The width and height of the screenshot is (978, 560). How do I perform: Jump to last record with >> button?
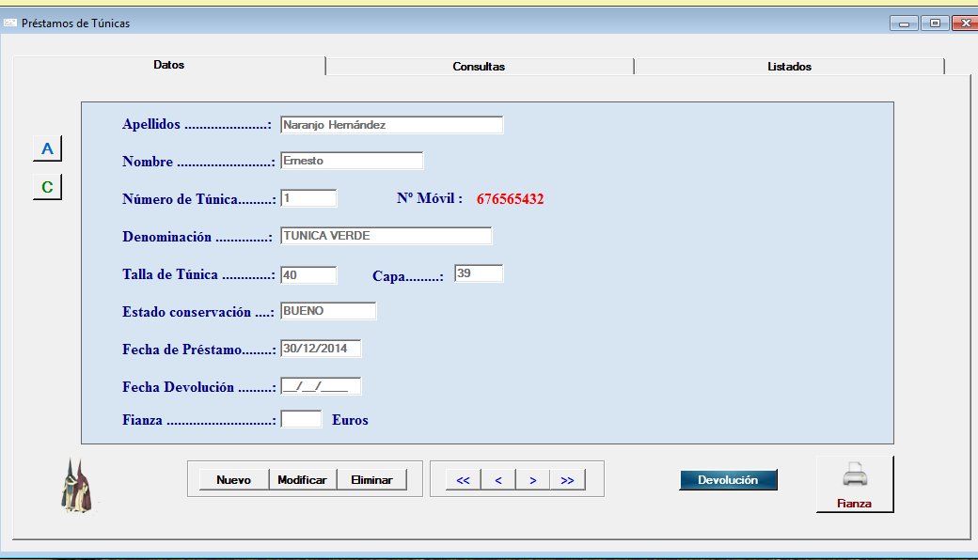tap(567, 480)
